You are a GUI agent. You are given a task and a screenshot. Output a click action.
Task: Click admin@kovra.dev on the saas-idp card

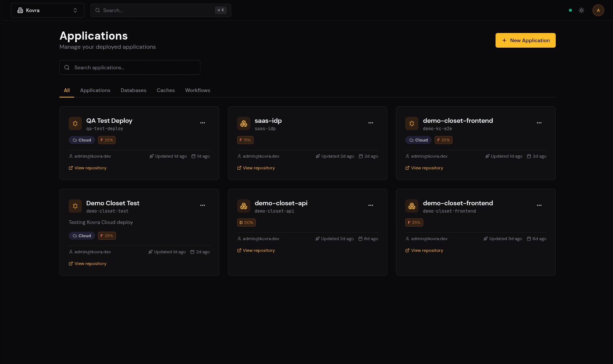pos(261,156)
